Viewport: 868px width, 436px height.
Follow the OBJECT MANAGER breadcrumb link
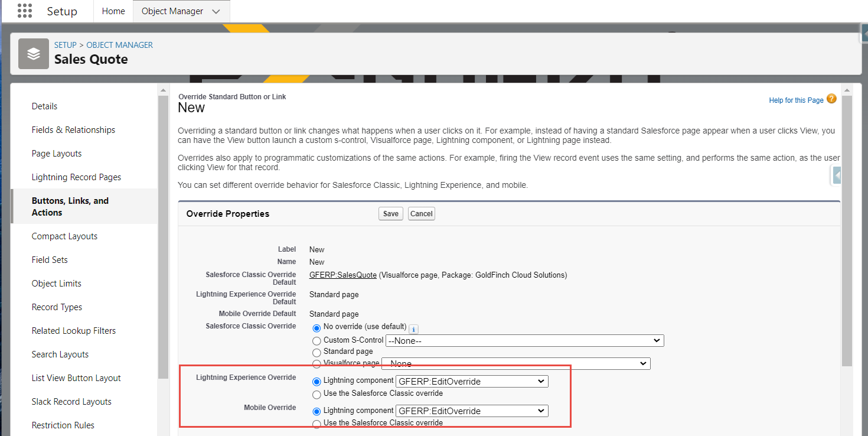(x=120, y=45)
